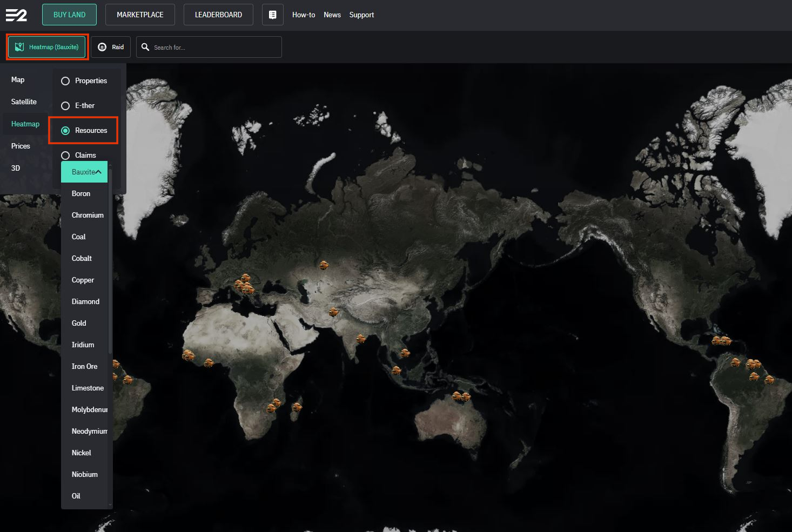Click the magnifier search icon

(145, 47)
